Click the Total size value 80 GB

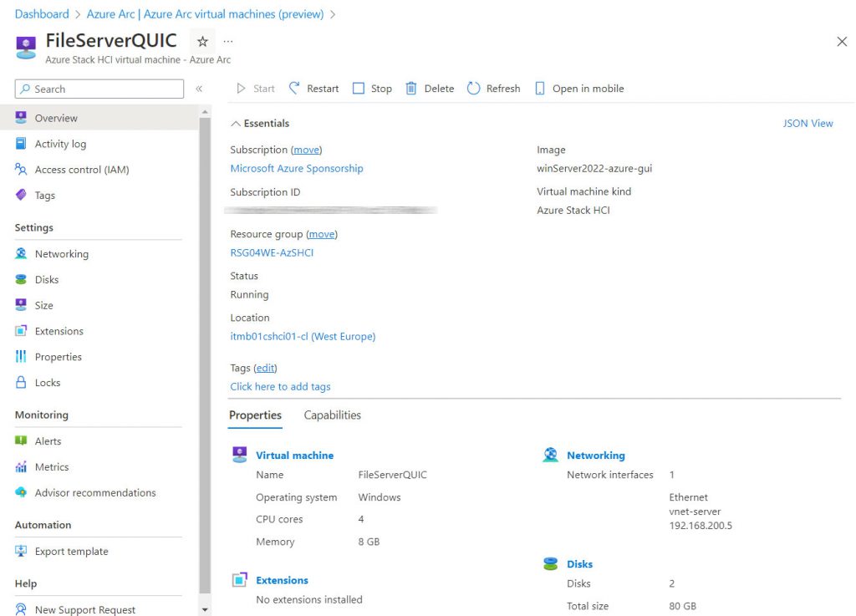(682, 606)
